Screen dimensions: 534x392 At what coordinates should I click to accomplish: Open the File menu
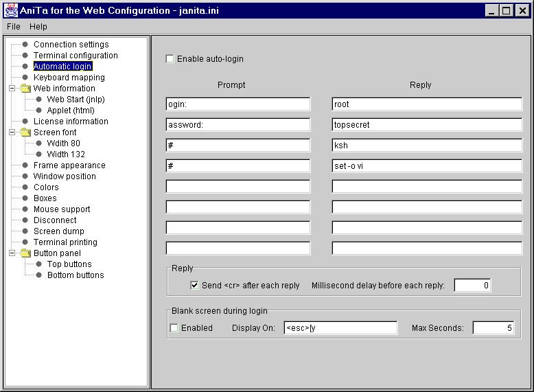pos(14,27)
